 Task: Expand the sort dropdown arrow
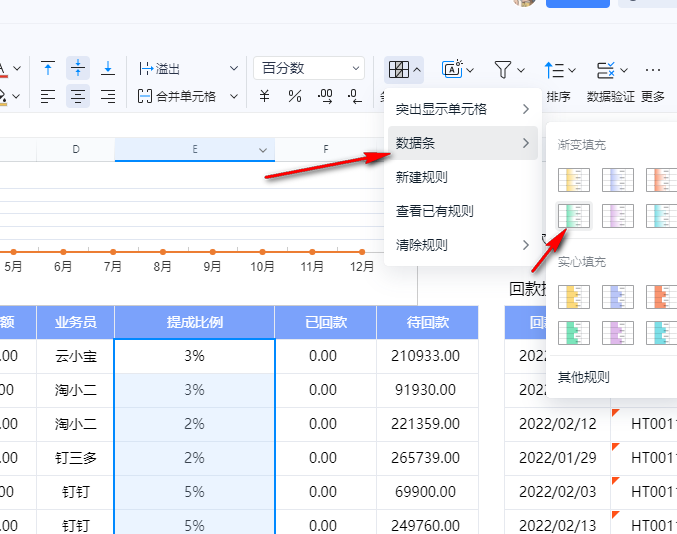[572, 70]
